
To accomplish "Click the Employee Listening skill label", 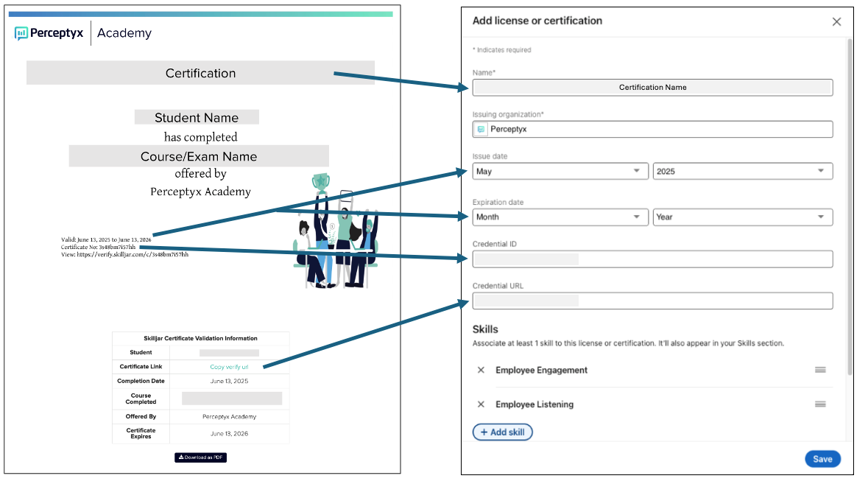I will (x=534, y=404).
